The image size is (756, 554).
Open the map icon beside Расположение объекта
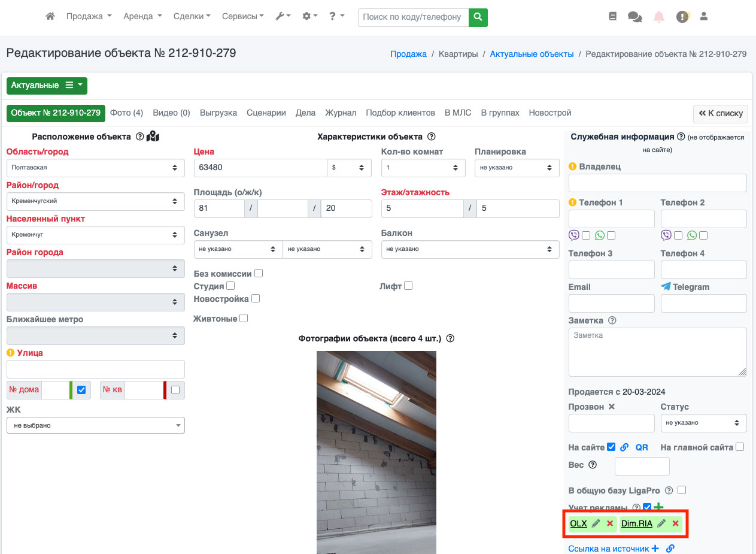pos(153,137)
